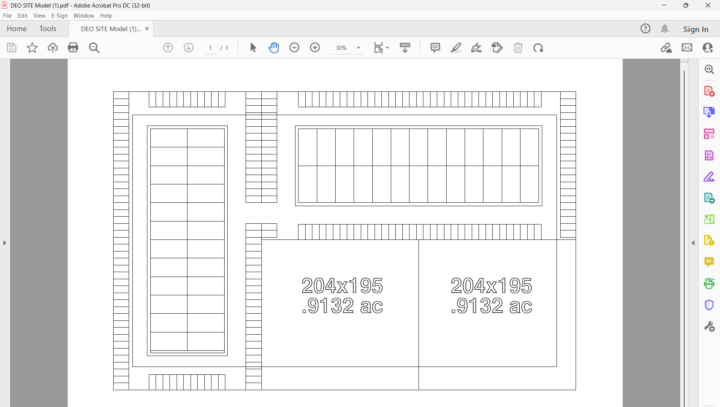Open the zoom level dropdown arrow
The height and width of the screenshot is (407, 720).
(x=359, y=48)
